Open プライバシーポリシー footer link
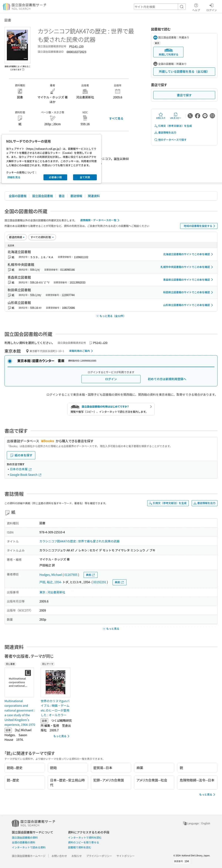 (x=99, y=856)
